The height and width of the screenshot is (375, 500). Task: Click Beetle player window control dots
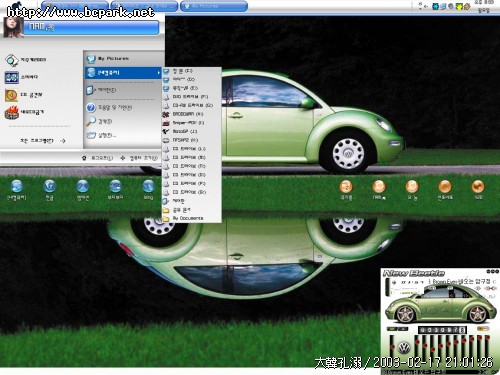pos(493,272)
